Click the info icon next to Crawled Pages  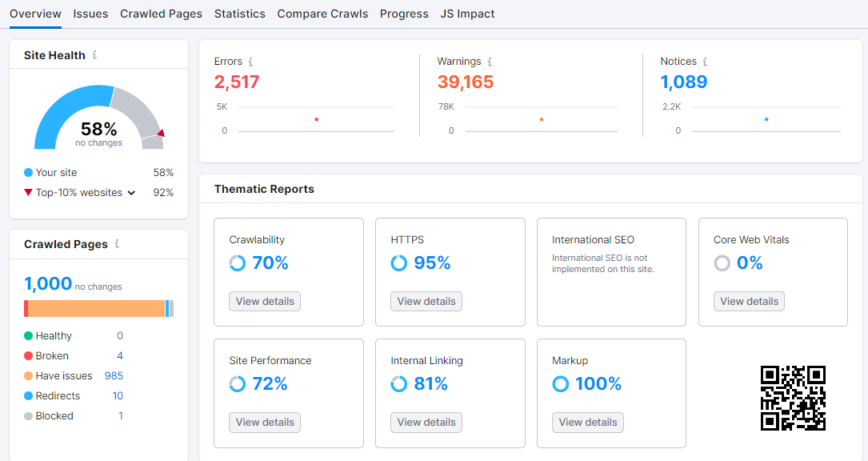[x=117, y=244]
